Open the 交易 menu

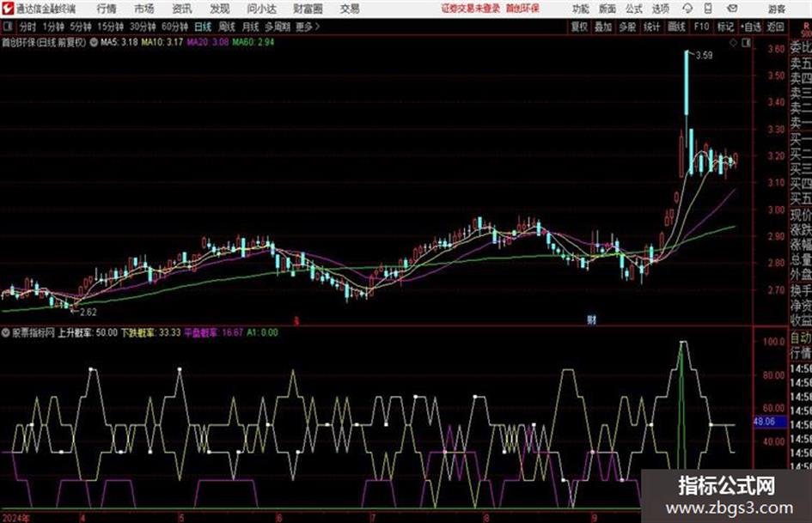(x=350, y=9)
